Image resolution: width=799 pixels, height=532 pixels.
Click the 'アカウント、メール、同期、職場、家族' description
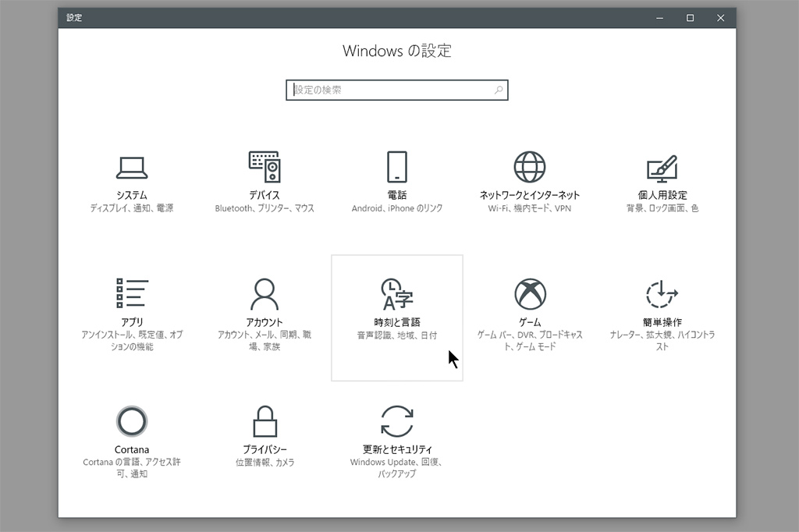click(x=265, y=340)
